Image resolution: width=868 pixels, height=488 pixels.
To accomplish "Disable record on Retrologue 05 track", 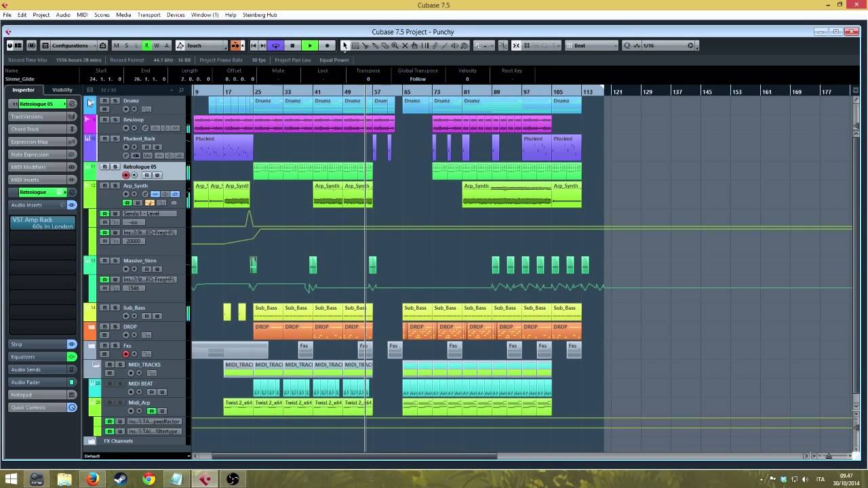I will tap(125, 176).
